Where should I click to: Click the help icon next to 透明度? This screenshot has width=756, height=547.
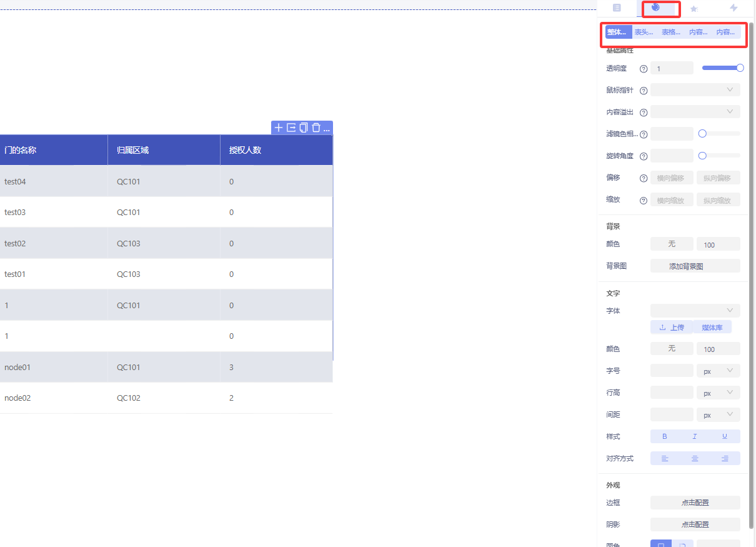[644, 69]
